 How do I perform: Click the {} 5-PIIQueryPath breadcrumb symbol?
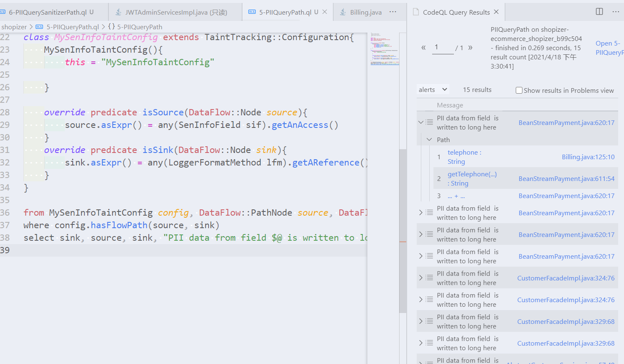135,27
